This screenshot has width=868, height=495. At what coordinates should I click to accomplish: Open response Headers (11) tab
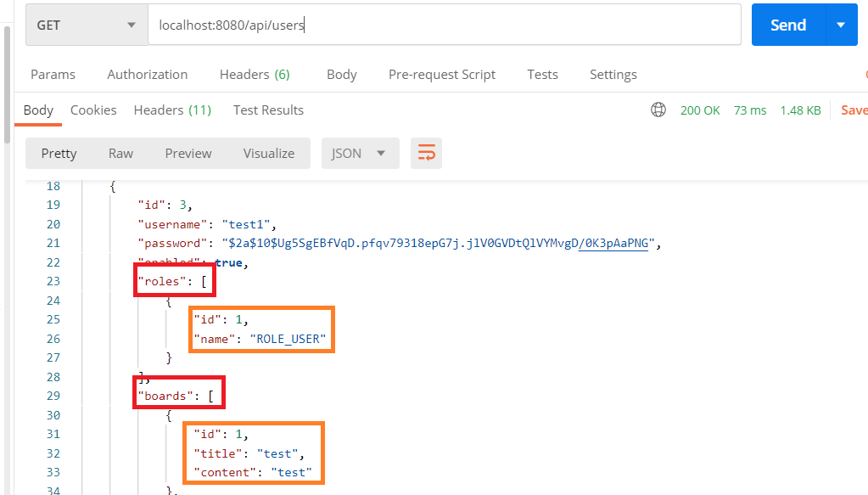pos(173,110)
